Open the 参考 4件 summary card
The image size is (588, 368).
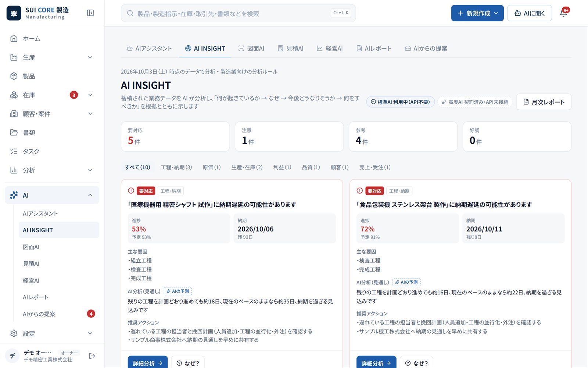point(403,137)
